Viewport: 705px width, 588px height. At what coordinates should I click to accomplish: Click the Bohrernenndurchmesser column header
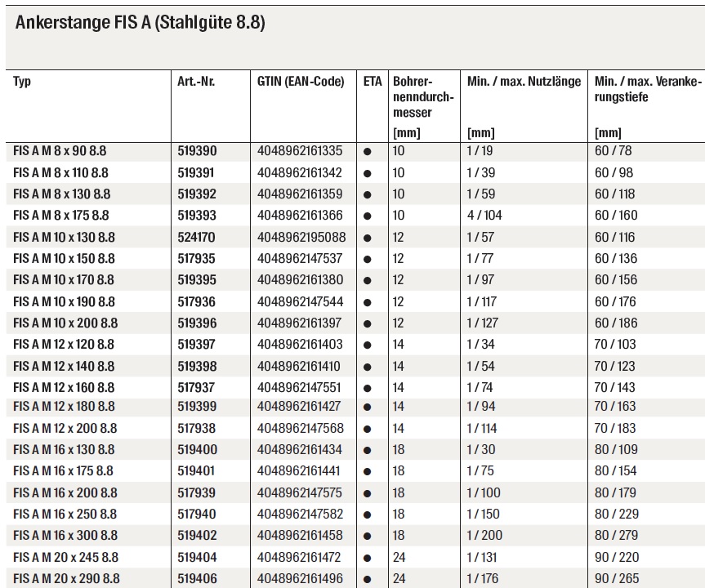(x=423, y=96)
